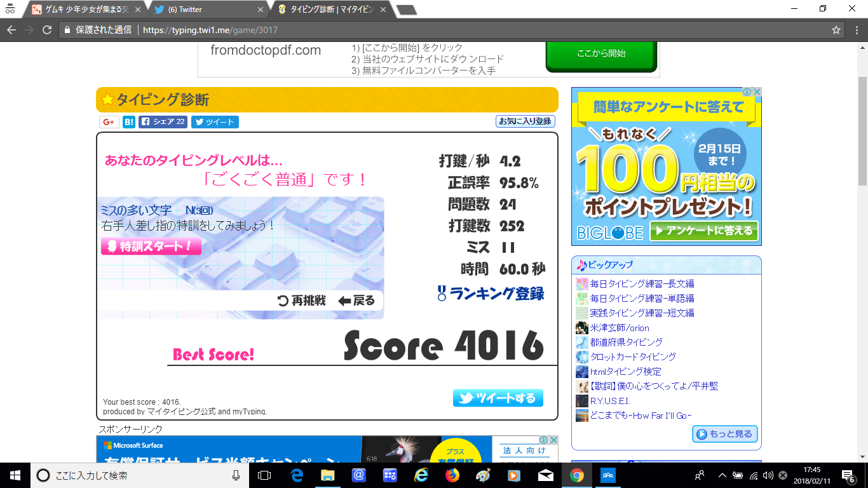Expand hidden system tray icons
This screenshot has height=488, width=868.
(x=722, y=475)
